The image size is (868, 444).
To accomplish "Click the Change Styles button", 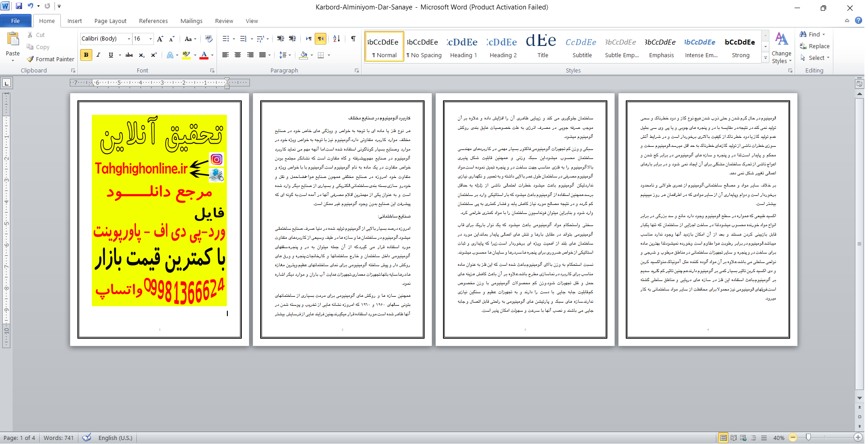I will click(x=782, y=48).
